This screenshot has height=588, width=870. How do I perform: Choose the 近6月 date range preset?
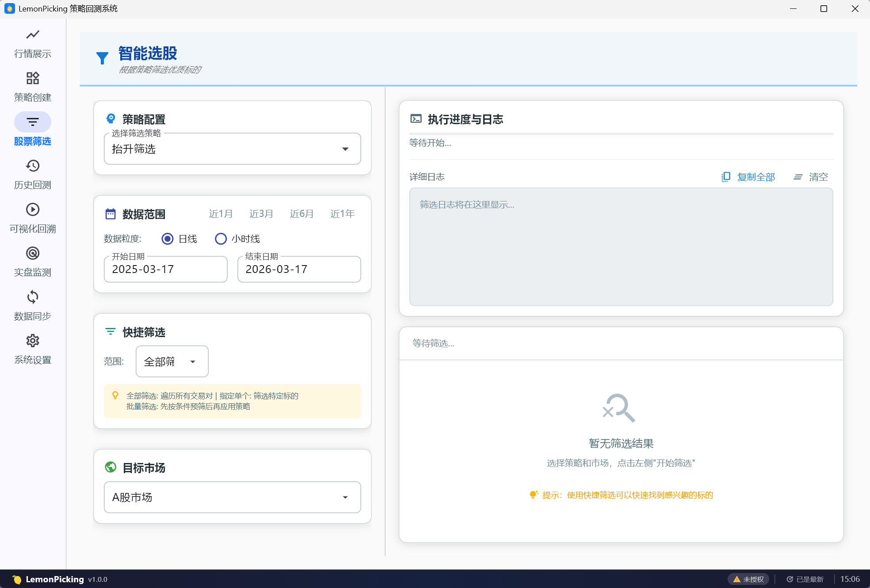coord(301,214)
